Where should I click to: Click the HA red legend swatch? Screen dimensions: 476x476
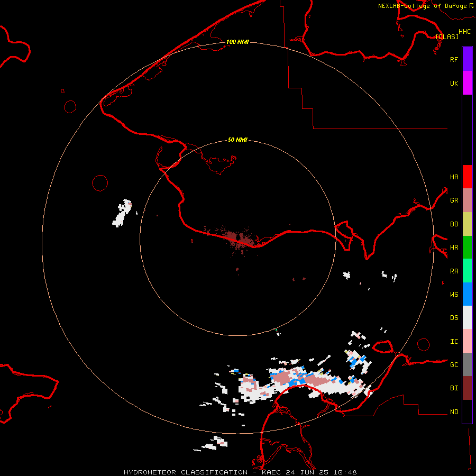point(467,177)
